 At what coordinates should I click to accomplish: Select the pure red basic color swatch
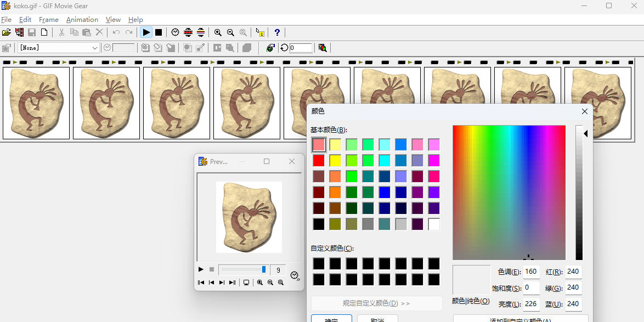click(x=319, y=161)
